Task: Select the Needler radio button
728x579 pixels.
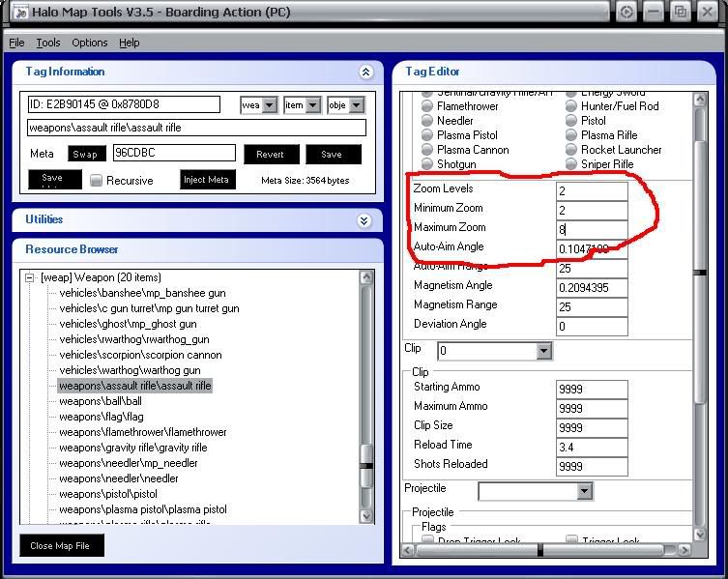Action: pos(426,121)
